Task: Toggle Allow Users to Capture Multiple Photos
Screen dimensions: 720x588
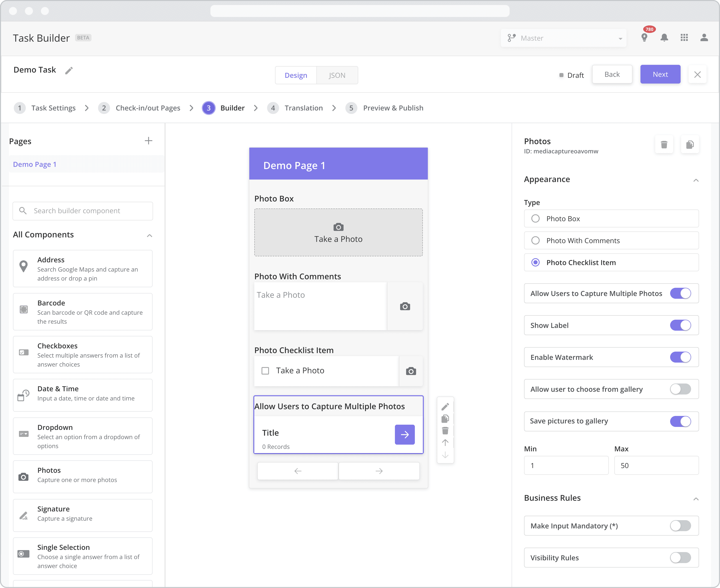Action: [x=680, y=293]
